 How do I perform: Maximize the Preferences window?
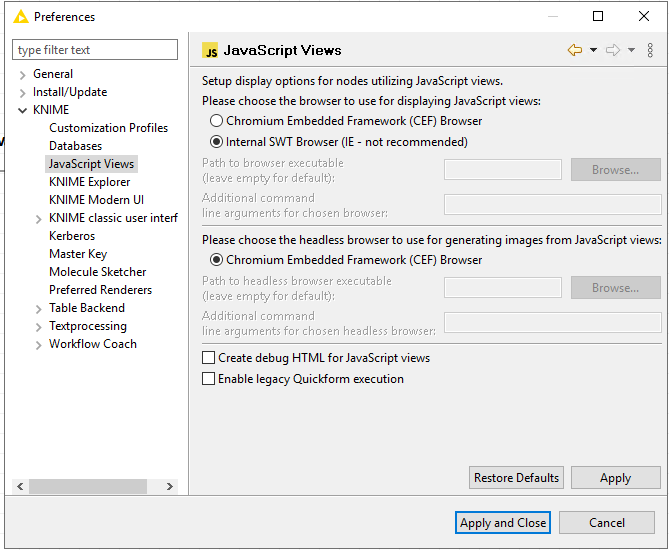[598, 16]
